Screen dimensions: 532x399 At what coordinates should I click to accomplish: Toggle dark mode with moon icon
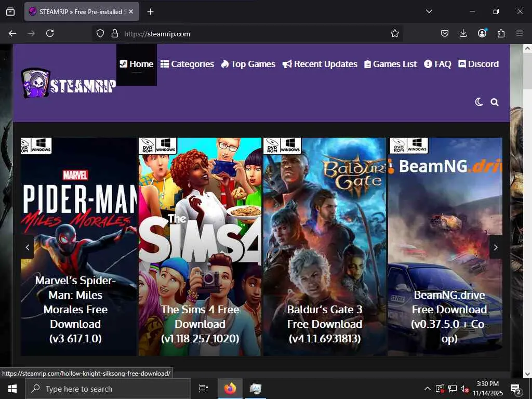[x=478, y=102]
